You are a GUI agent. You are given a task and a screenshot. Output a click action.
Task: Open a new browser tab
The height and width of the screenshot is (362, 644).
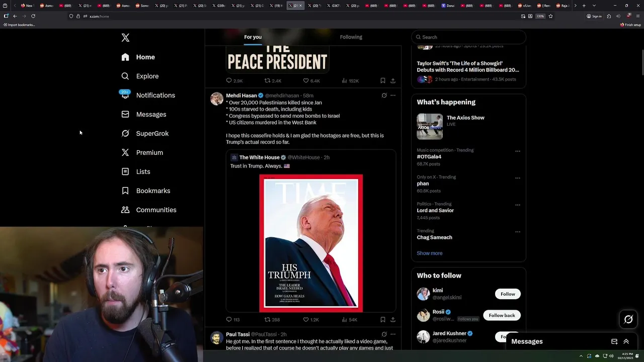(584, 6)
